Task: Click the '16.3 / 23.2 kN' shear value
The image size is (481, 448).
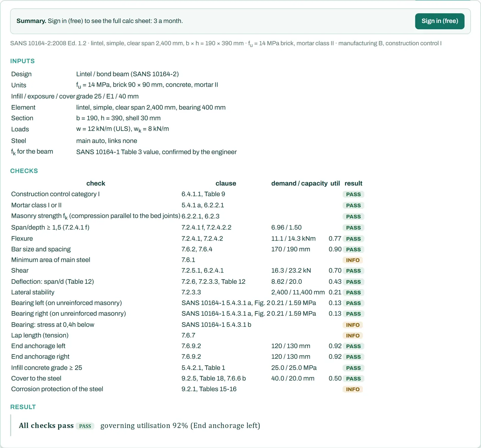Action: pyautogui.click(x=291, y=270)
